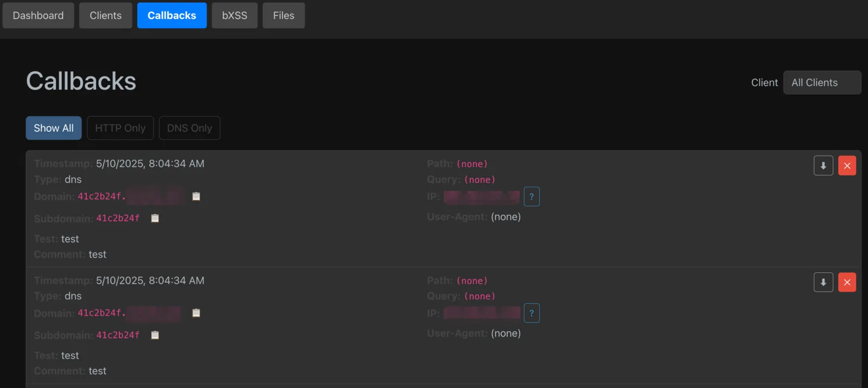Copy the second callback's domain to clipboard

(196, 313)
